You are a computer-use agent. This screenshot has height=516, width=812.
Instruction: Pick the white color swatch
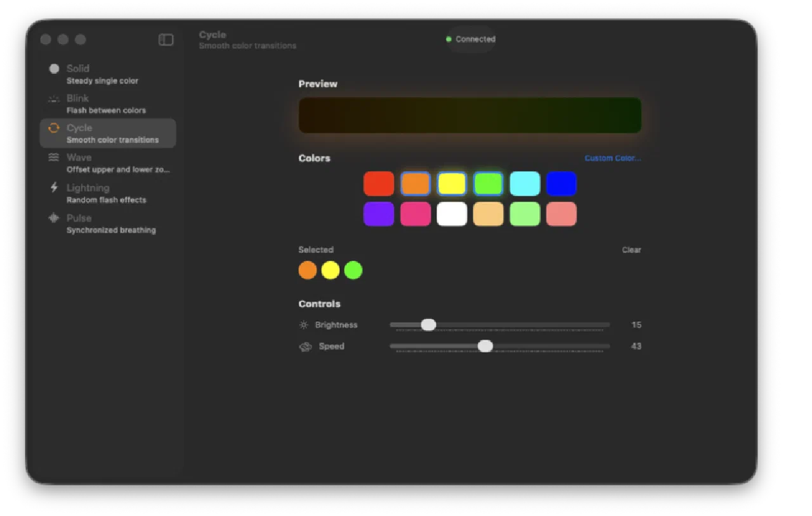452,214
